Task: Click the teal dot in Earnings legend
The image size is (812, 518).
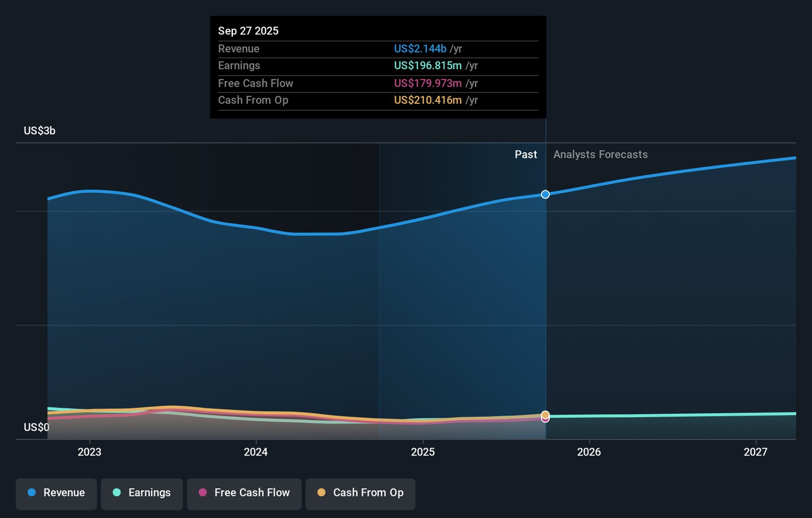Action: (x=117, y=493)
